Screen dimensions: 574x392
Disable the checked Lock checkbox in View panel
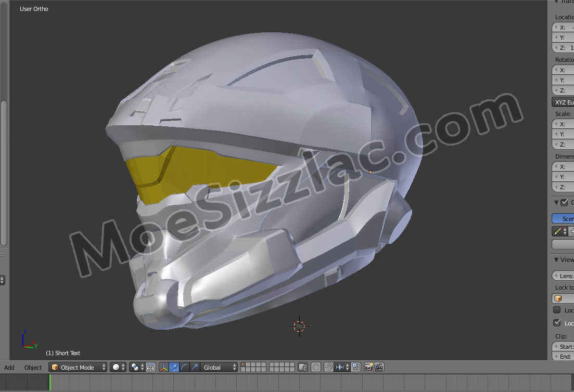(557, 322)
